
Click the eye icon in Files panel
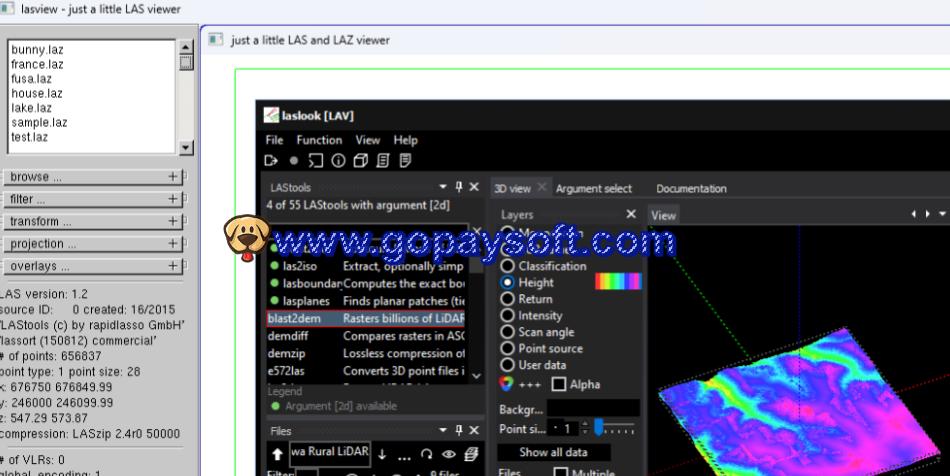click(449, 455)
